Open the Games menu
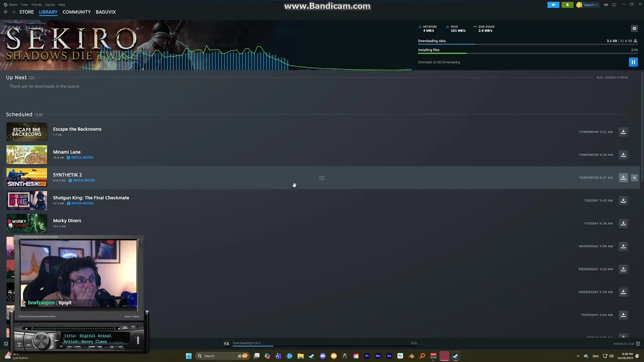644x362 pixels. (x=50, y=5)
